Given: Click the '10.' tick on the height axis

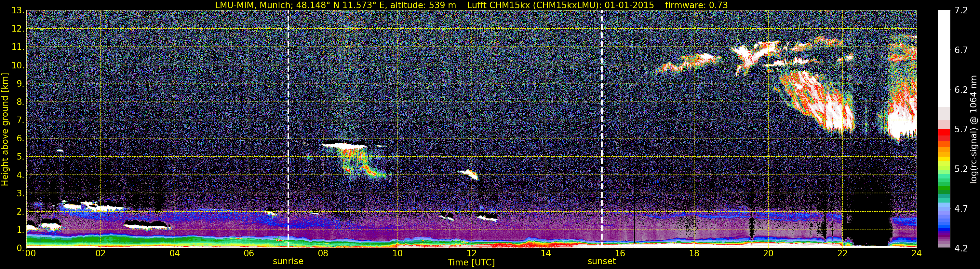Looking at the screenshot, I should [x=18, y=65].
